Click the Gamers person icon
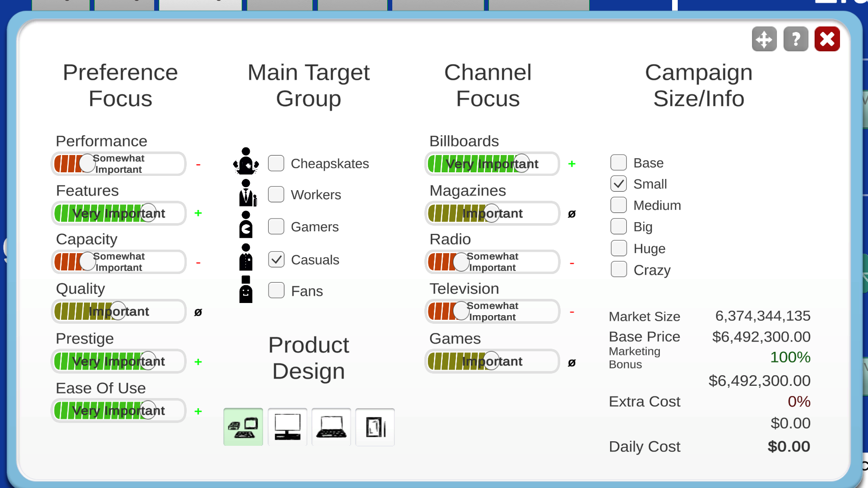The image size is (868, 488). (246, 225)
